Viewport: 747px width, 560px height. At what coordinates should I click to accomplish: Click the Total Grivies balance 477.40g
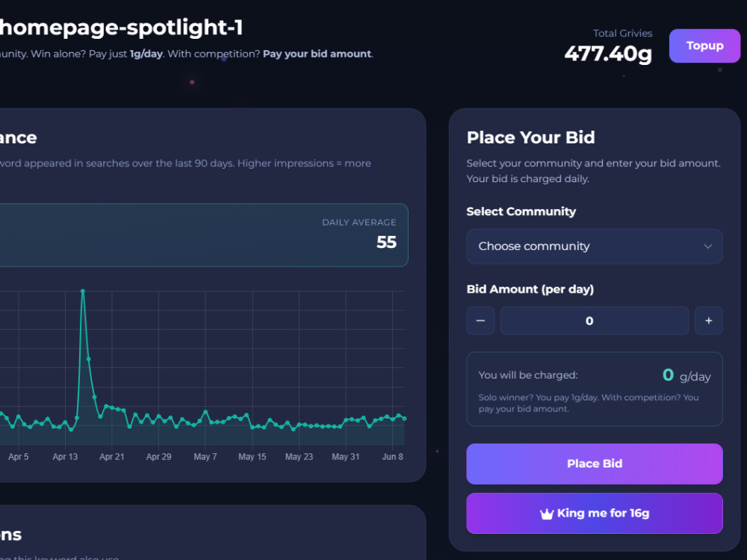pyautogui.click(x=608, y=53)
